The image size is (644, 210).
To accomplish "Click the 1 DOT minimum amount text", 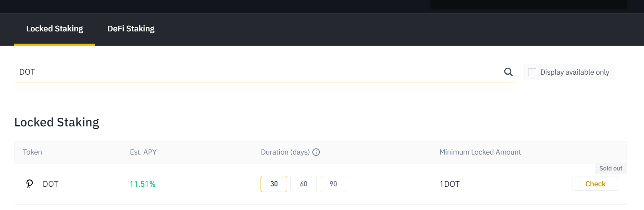I will 450,184.
